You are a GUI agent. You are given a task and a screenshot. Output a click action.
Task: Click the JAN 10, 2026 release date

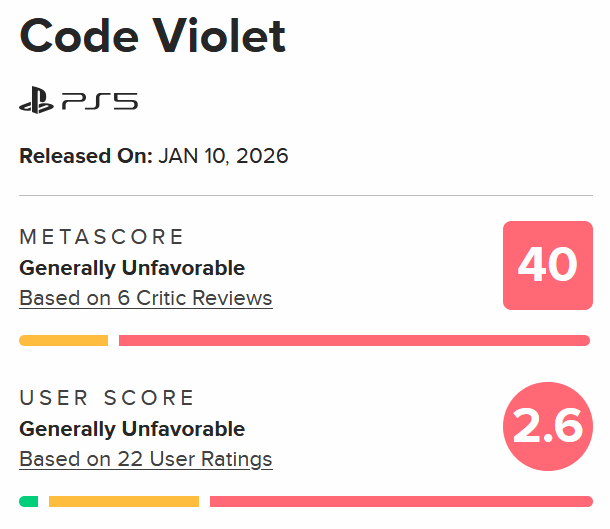click(223, 156)
